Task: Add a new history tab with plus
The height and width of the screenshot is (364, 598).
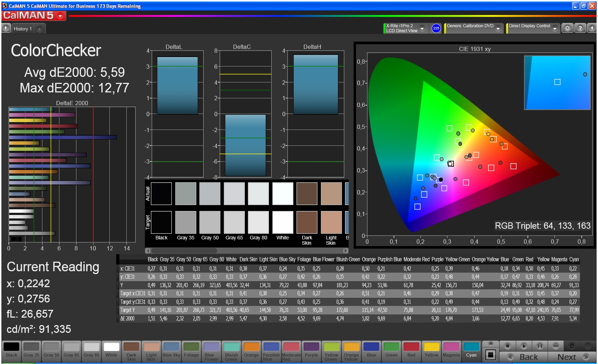Action: point(39,29)
